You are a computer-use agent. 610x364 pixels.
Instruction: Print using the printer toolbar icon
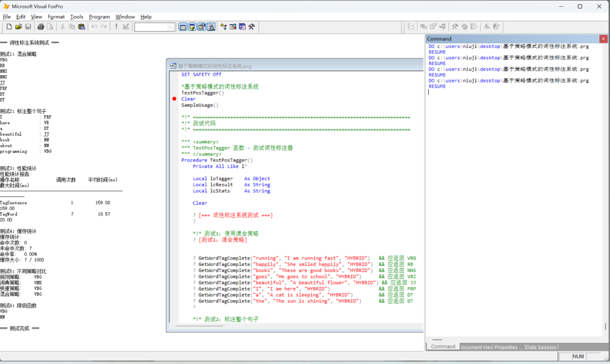pos(41,27)
